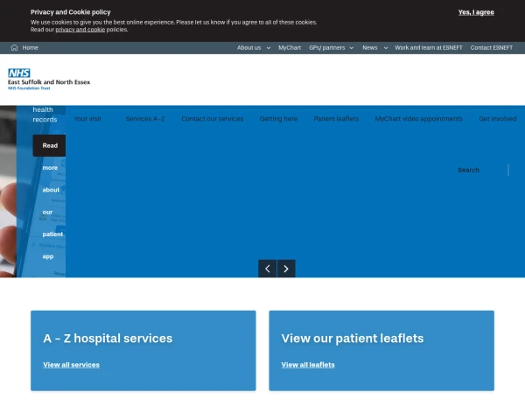Open Services A-Z in navigation
Screen dimensions: 525x420
[144, 119]
